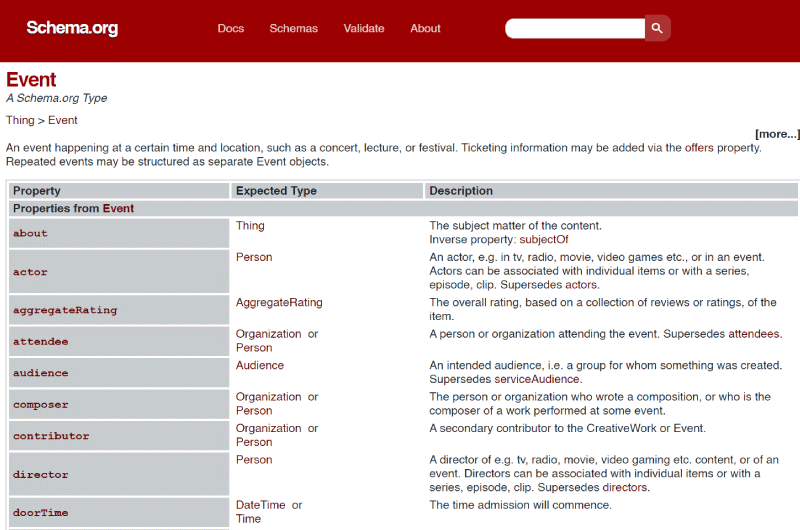The height and width of the screenshot is (530, 800).
Task: Click the Thing breadcrumb link
Action: coord(20,120)
